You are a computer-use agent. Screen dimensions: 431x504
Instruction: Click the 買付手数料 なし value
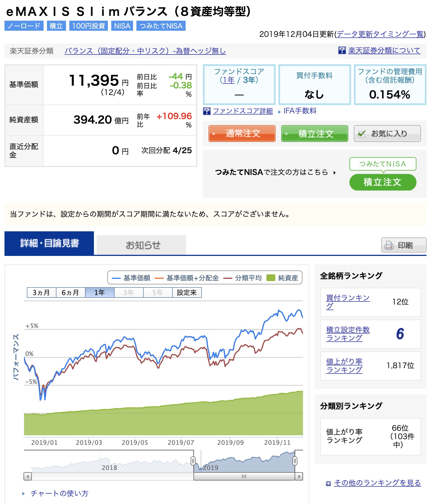[314, 94]
